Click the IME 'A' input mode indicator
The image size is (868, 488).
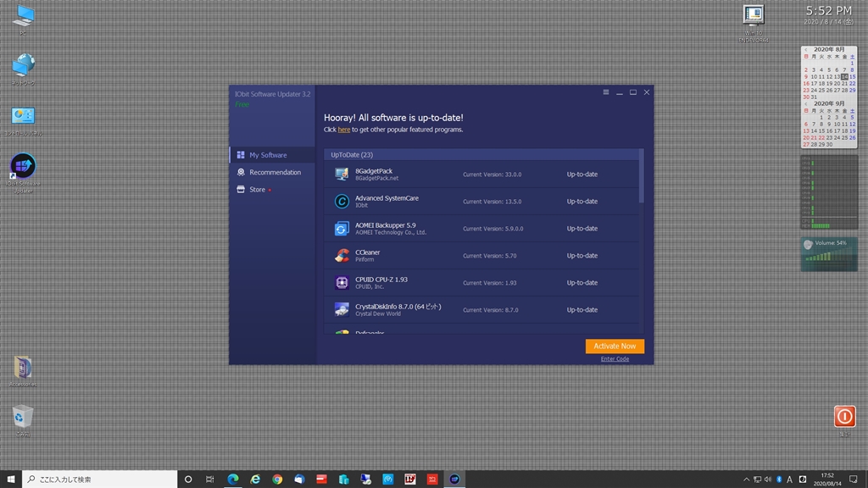790,480
